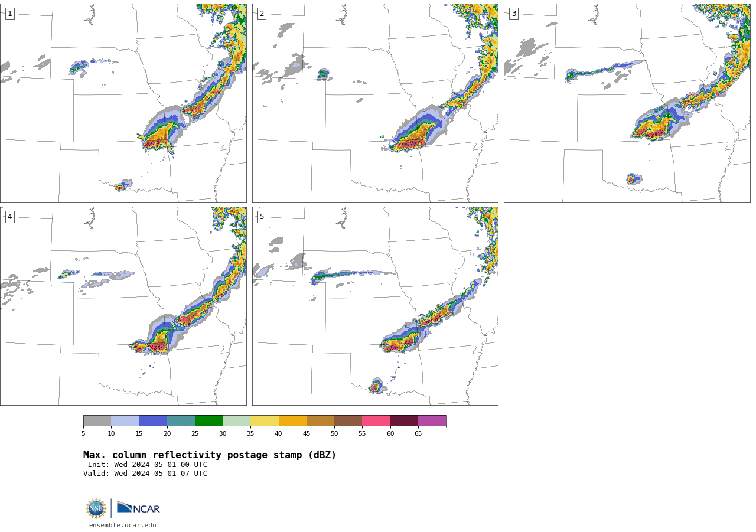Click the title Max. column reflectivity postage stamp
Screen dimensions: 756x532
[210, 455]
